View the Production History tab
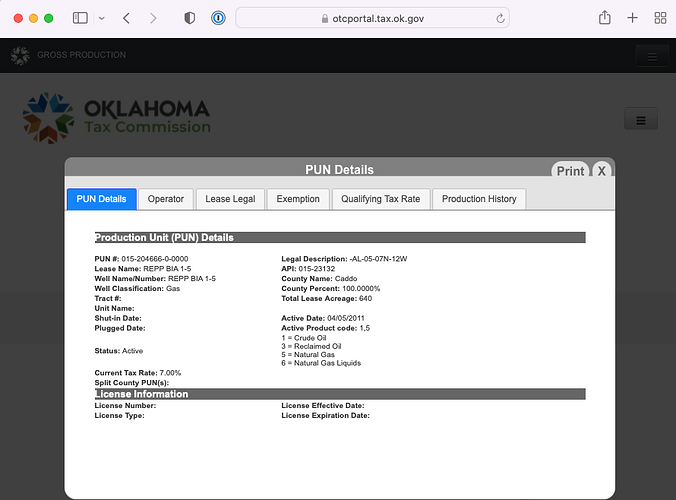 (x=479, y=199)
